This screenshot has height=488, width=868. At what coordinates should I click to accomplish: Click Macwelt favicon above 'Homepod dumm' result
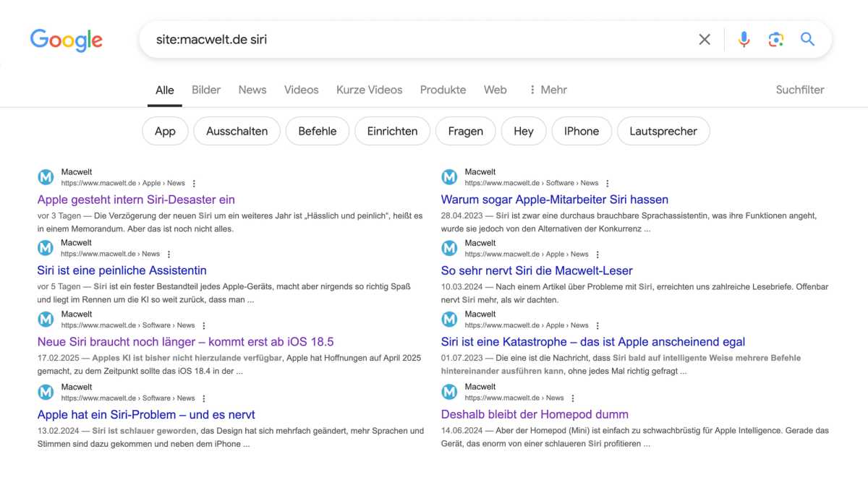click(449, 392)
